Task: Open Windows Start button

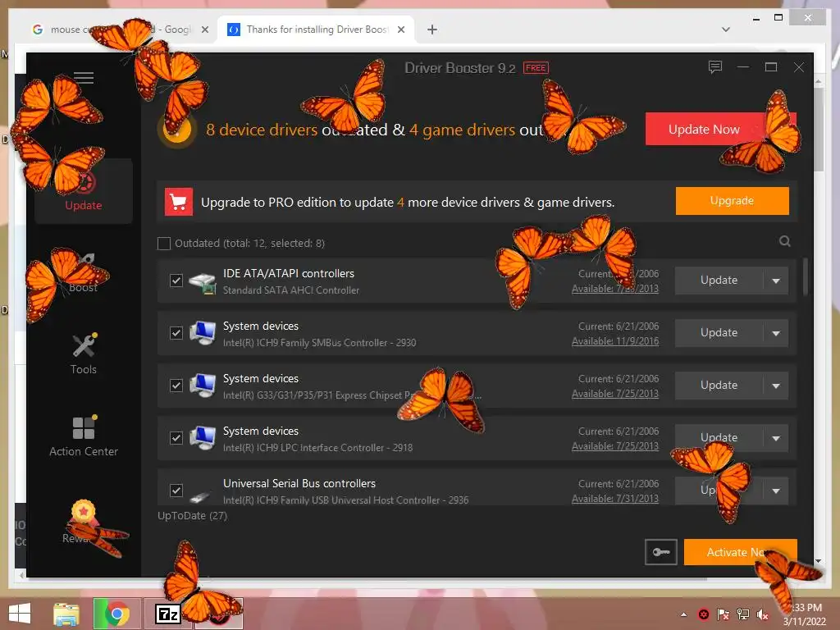Action: (20, 614)
